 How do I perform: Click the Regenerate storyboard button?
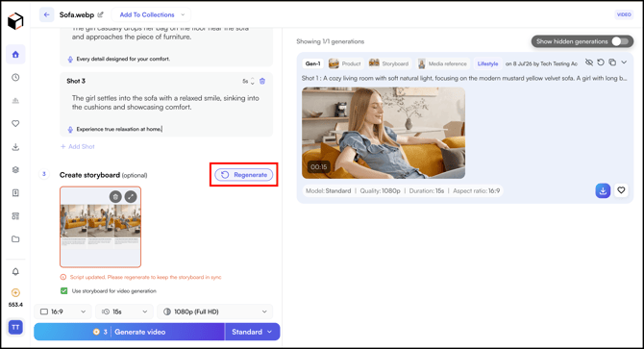pos(244,175)
